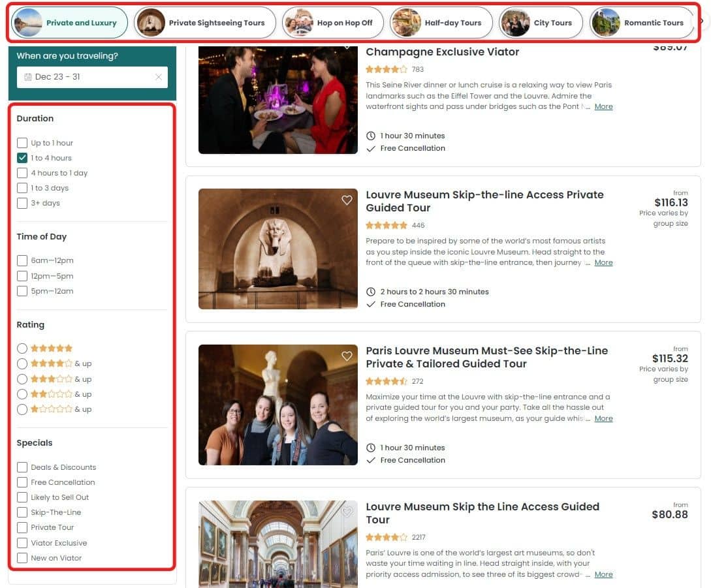Enable Free Cancellation special filter
The width and height of the screenshot is (711, 588).
click(22, 482)
